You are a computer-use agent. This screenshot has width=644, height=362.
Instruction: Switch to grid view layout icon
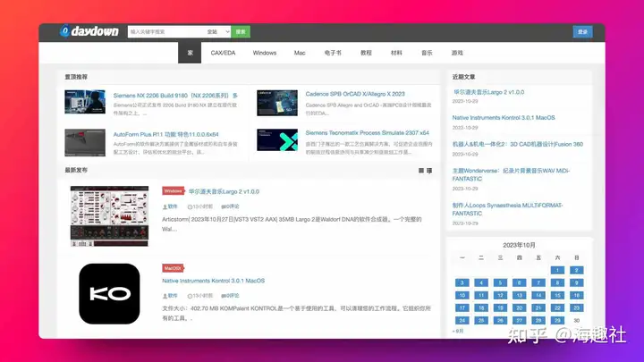pyautogui.click(x=420, y=170)
